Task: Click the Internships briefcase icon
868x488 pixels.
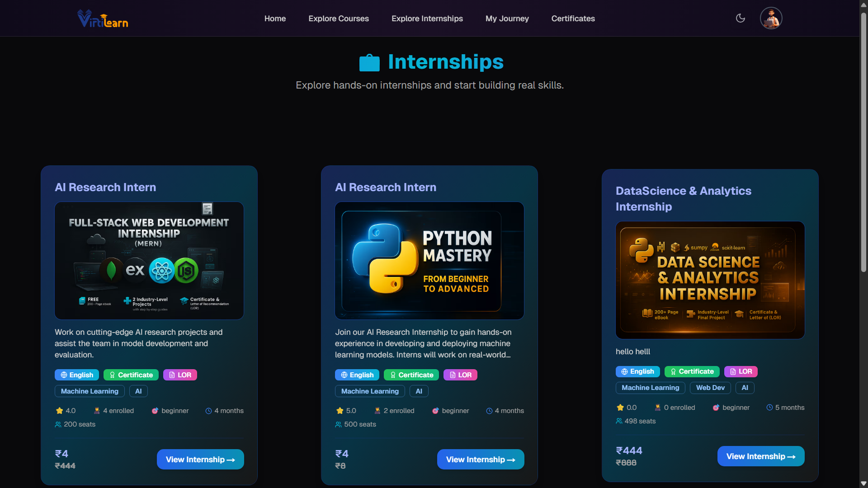Action: [369, 63]
